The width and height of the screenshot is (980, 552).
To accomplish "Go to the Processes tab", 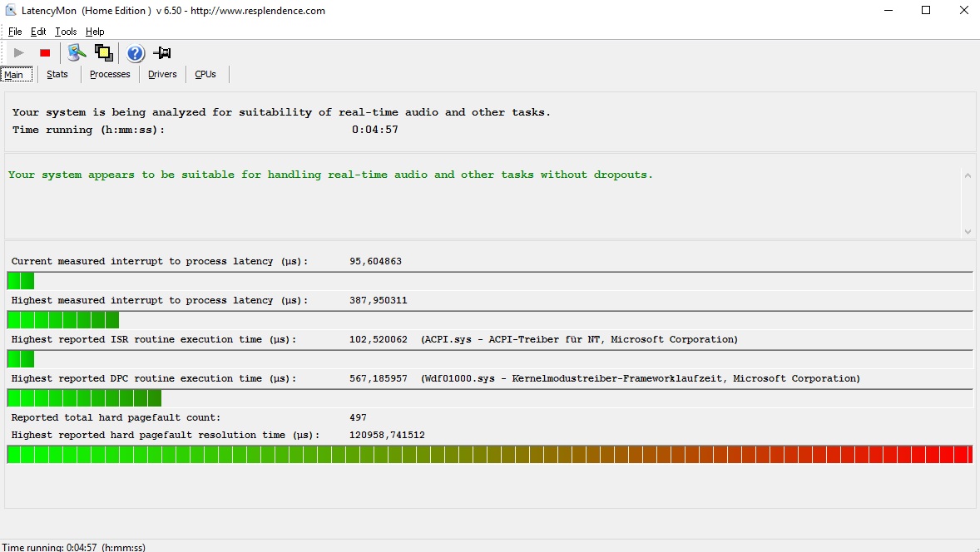I will pos(110,74).
